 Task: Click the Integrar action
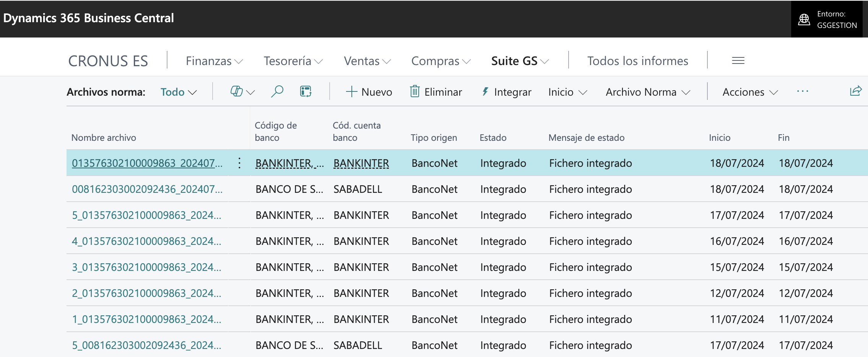click(x=506, y=92)
